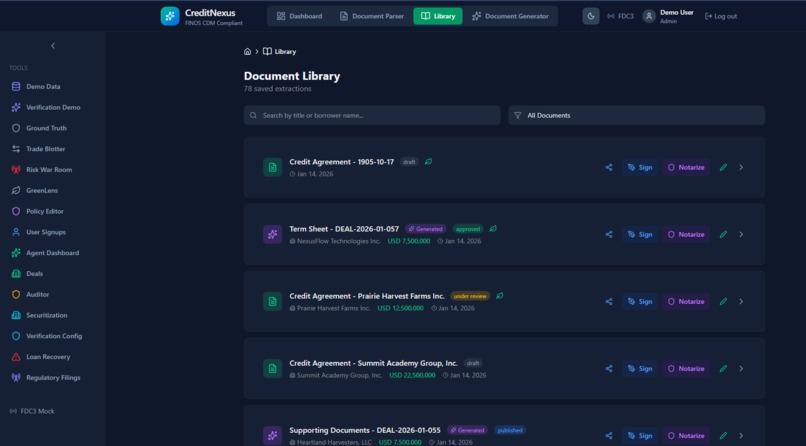Expand Summit Academy Group agreement chevron
Screen dimensions: 806x446
pos(741,368)
